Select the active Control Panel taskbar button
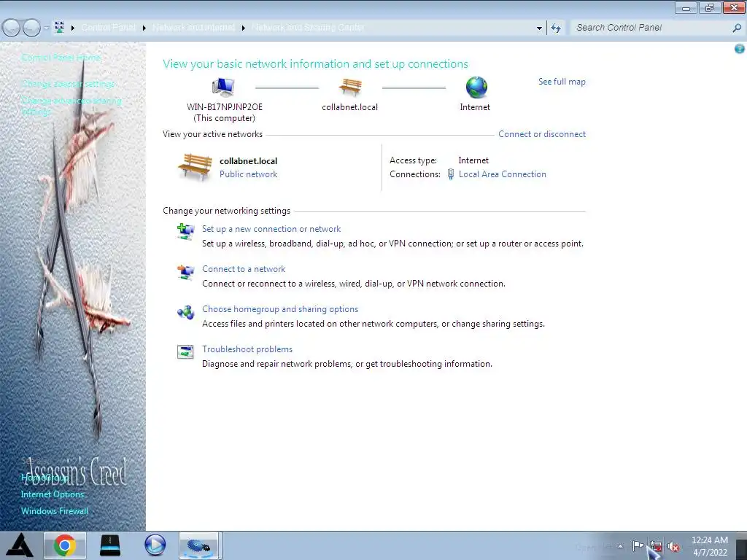This screenshot has width=747, height=560. click(198, 545)
